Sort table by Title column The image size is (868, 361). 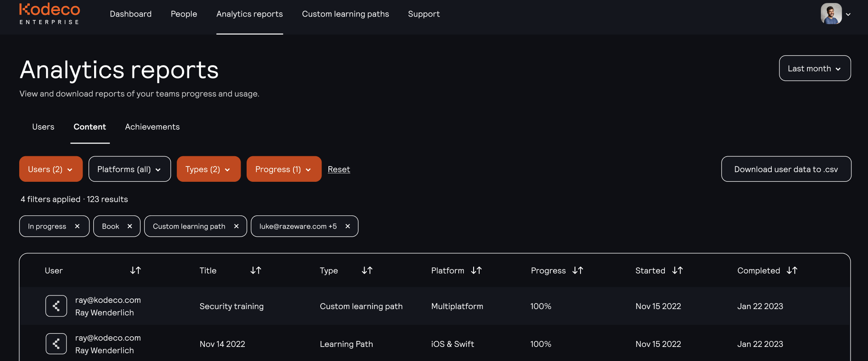pyautogui.click(x=256, y=270)
